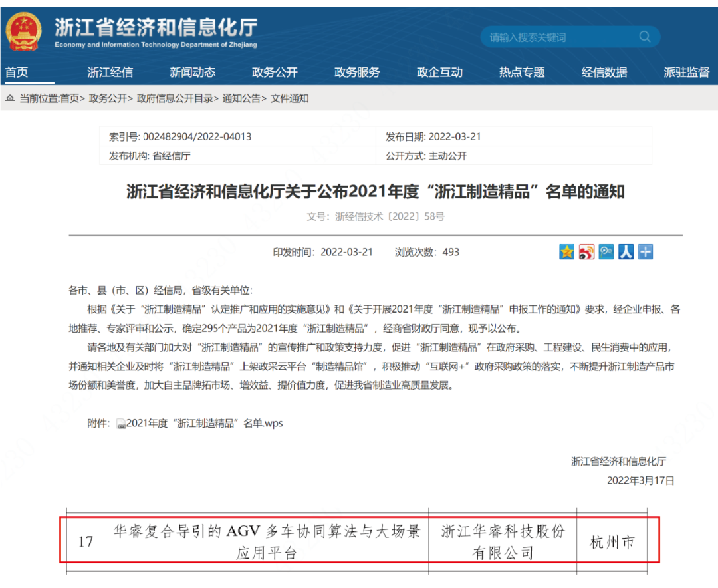Click the 政务公开 breadcrumb link

tap(108, 98)
